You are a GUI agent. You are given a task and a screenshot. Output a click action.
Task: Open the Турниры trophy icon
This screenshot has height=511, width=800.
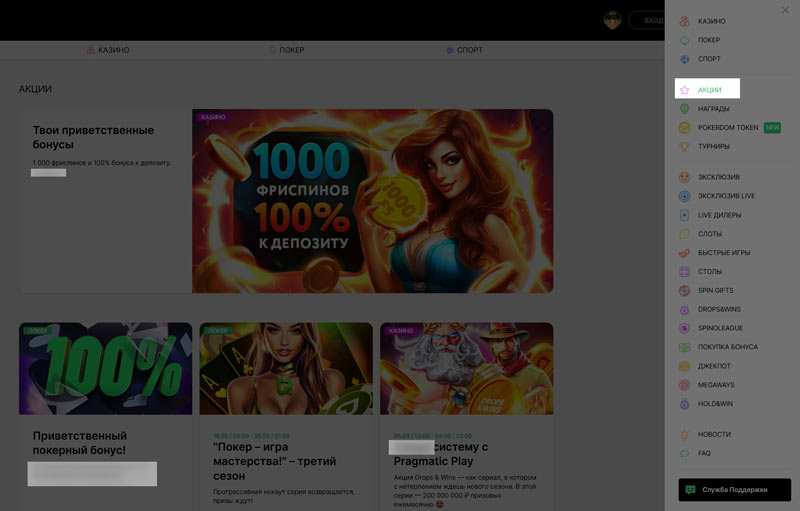click(684, 147)
